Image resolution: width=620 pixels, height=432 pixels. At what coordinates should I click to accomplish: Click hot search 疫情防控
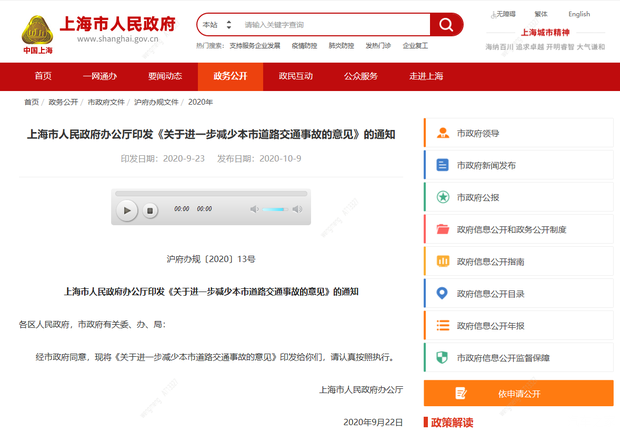(x=304, y=46)
